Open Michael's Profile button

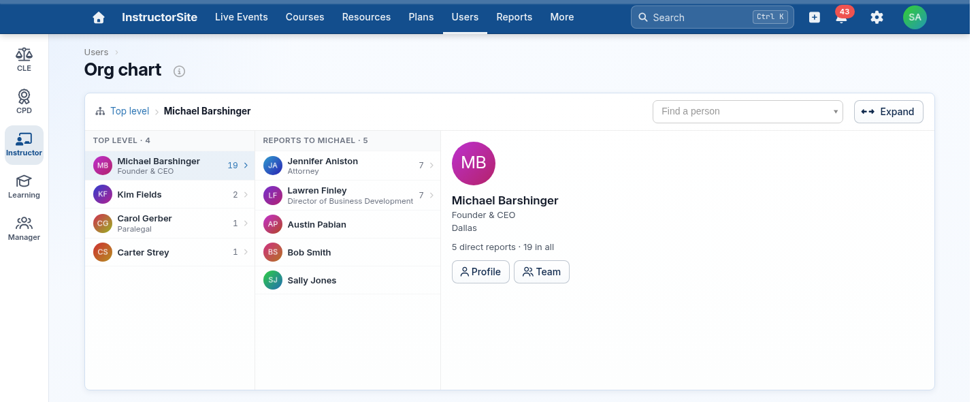pos(480,272)
